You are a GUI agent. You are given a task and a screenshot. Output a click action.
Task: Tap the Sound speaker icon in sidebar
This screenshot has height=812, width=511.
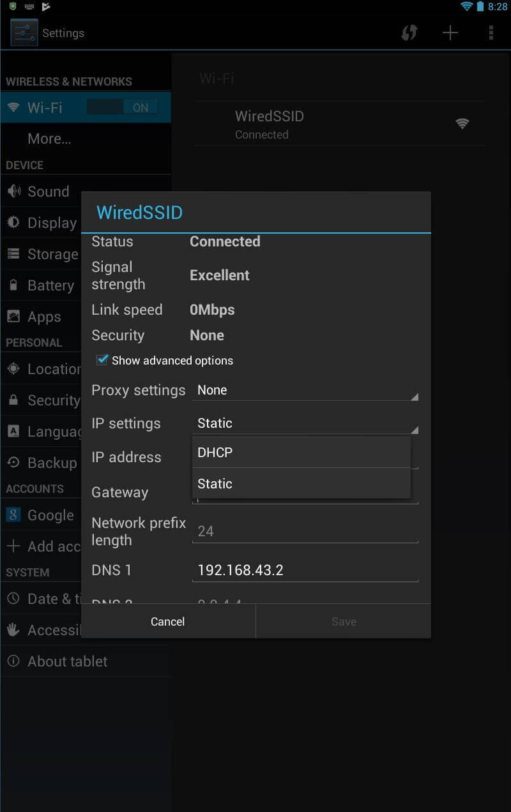pos(13,191)
